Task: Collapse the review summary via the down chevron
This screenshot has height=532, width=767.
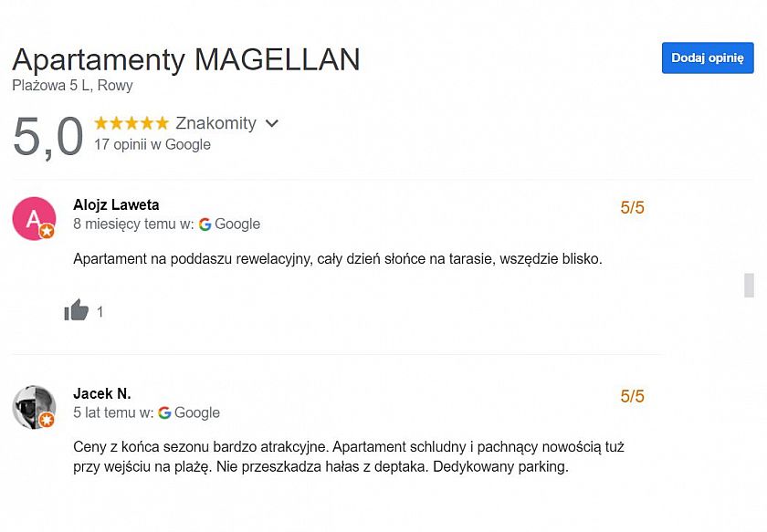Action: [271, 122]
